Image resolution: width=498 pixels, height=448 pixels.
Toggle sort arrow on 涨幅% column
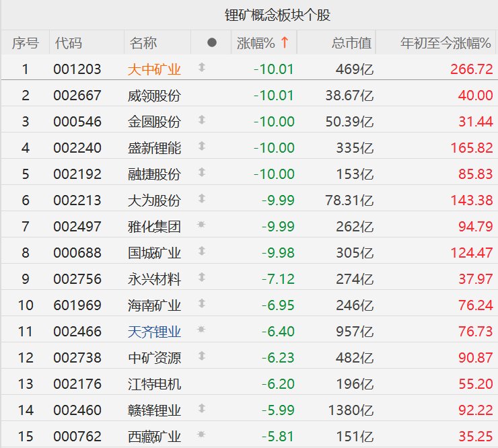[x=285, y=43]
